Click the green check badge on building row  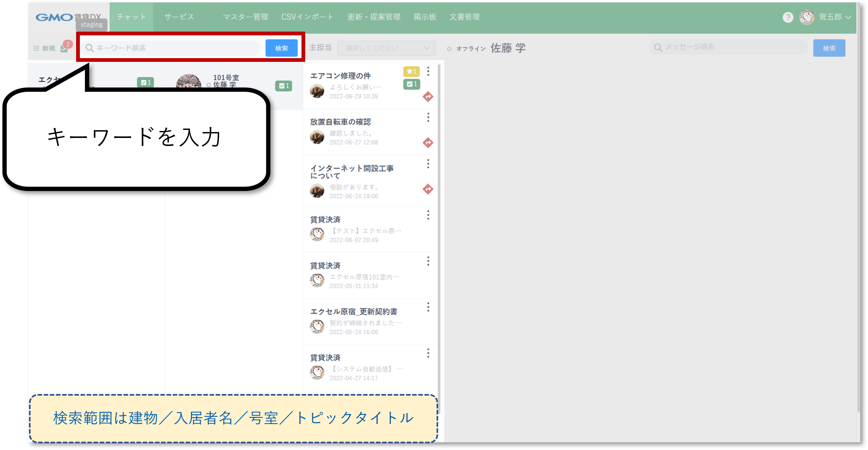point(145,82)
